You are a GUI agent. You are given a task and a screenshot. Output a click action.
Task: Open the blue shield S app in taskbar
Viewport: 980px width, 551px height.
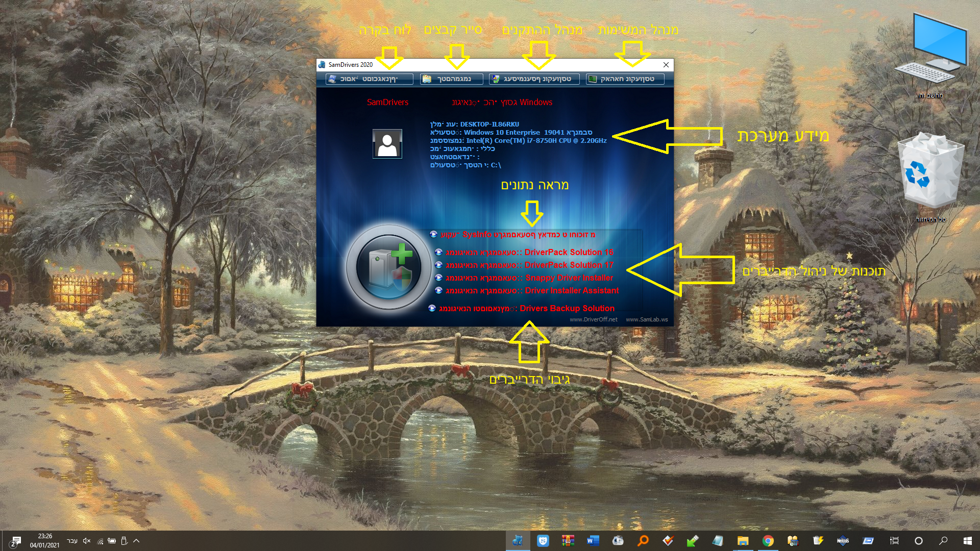543,541
